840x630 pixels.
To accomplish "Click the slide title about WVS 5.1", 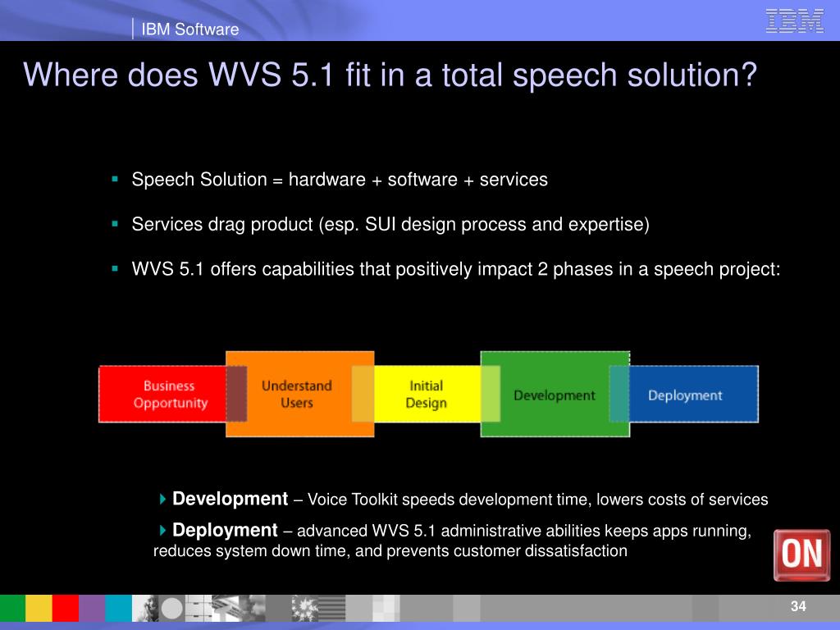I will (390, 75).
